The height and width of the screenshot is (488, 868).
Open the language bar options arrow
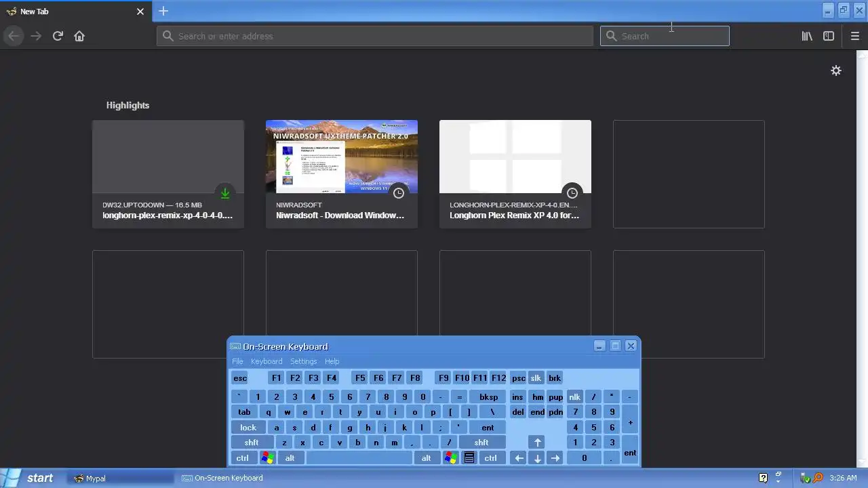coord(778,481)
